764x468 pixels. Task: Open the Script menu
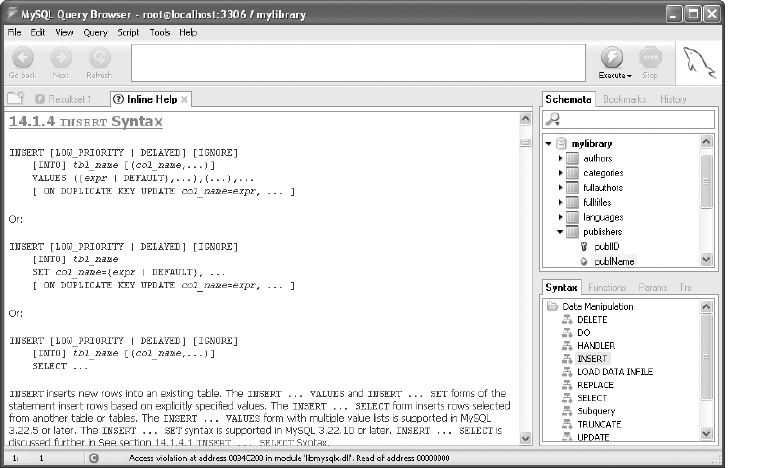click(x=128, y=33)
